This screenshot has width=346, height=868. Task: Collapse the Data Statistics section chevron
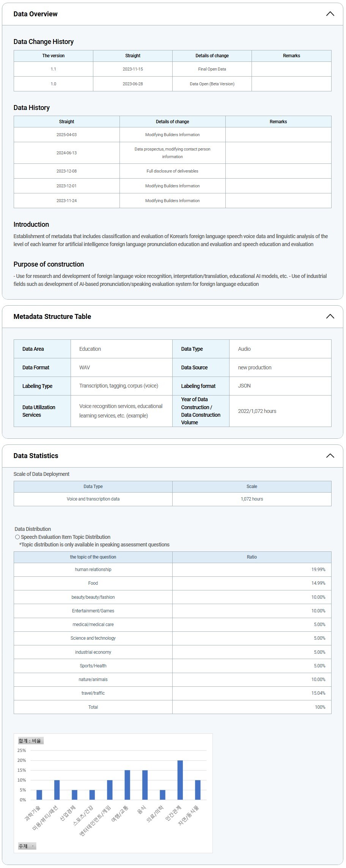pos(330,456)
